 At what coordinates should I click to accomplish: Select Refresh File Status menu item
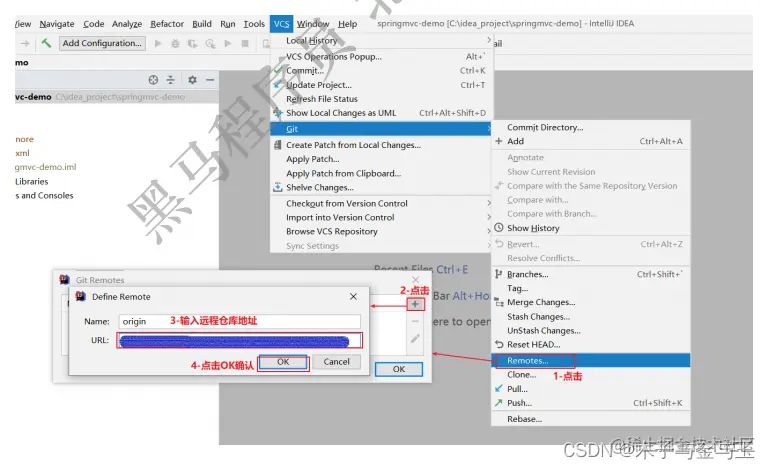[382, 99]
